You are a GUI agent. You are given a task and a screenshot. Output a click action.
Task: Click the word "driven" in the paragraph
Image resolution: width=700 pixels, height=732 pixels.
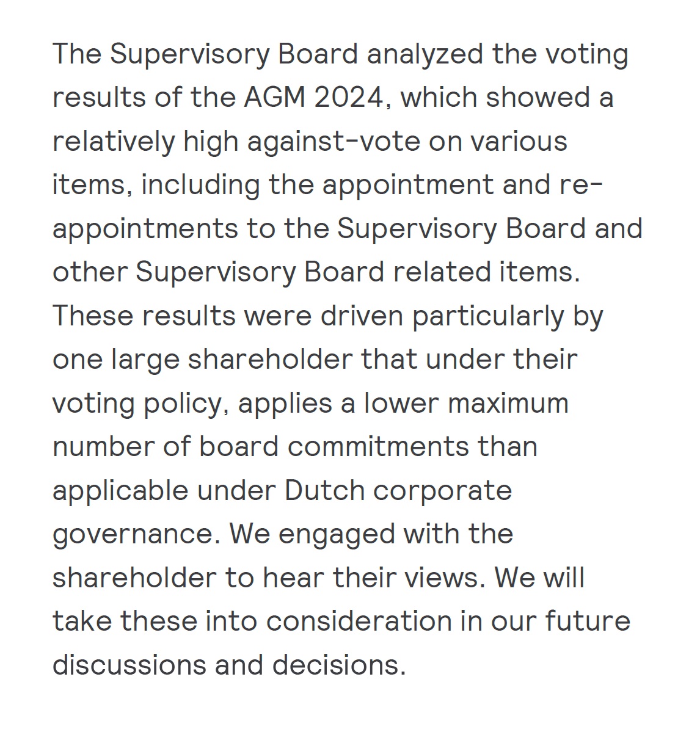pyautogui.click(x=362, y=316)
